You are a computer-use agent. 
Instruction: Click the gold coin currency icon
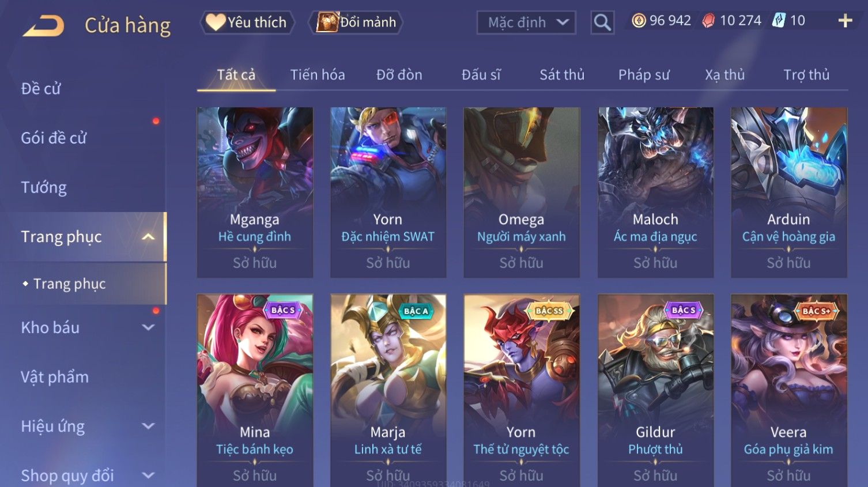tap(639, 21)
